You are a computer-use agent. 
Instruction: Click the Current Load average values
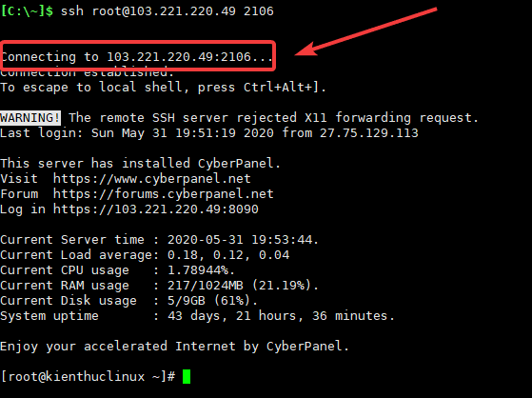coord(228,255)
